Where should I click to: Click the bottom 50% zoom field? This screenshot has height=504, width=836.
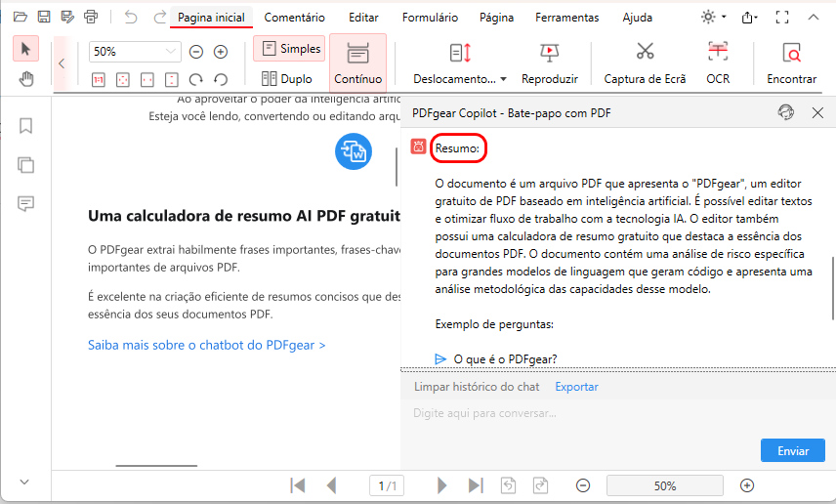665,485
